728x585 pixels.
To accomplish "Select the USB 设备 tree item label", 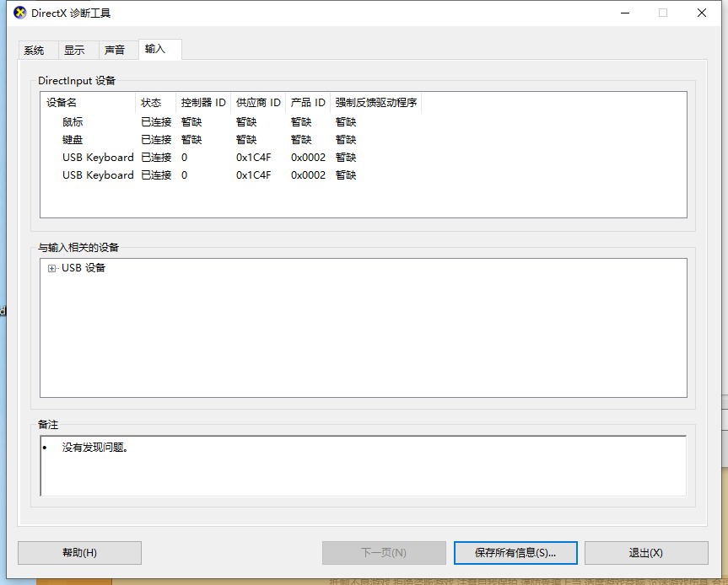I will (x=84, y=268).
